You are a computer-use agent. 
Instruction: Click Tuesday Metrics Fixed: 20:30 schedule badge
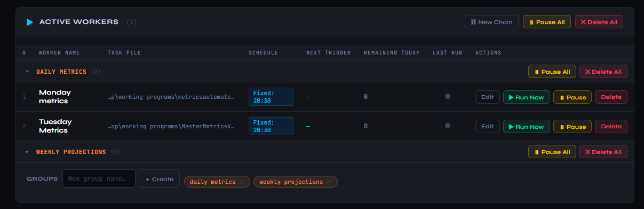pyautogui.click(x=271, y=126)
